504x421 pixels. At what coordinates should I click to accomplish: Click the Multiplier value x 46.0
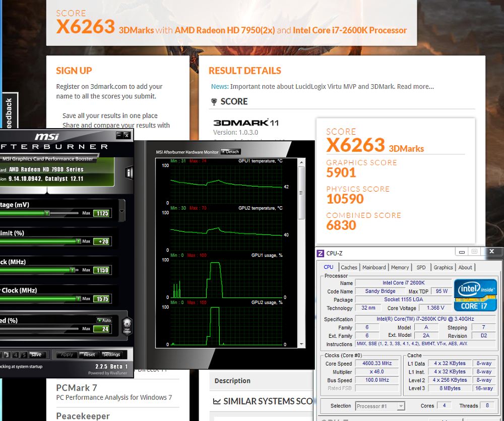point(377,372)
